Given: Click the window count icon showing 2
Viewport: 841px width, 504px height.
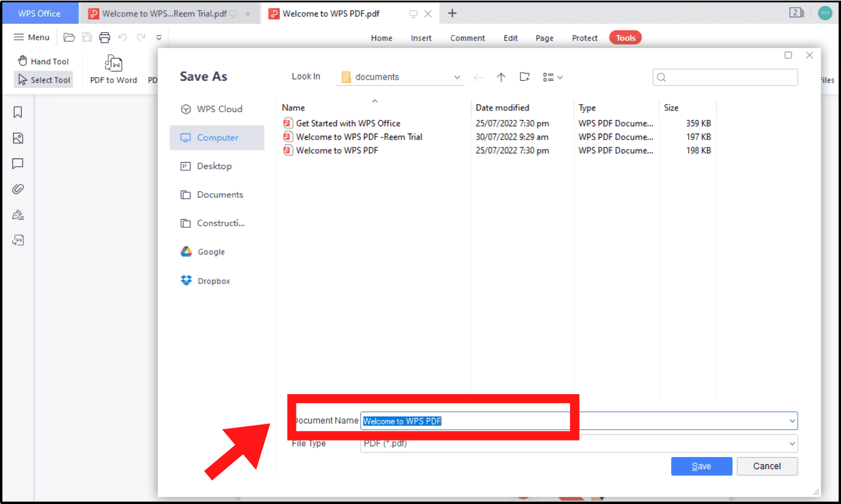Looking at the screenshot, I should point(796,12).
